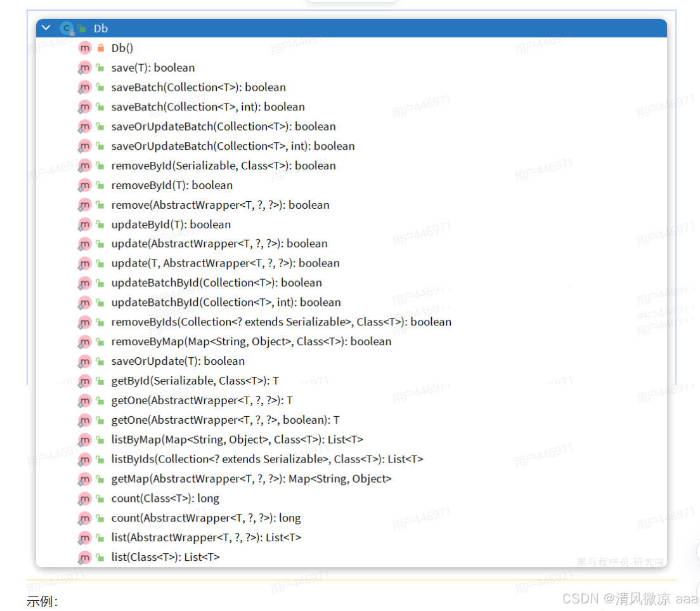Click the method icon for removeById(T): boolean
Image resolution: width=700 pixels, height=611 pixels.
coord(84,185)
